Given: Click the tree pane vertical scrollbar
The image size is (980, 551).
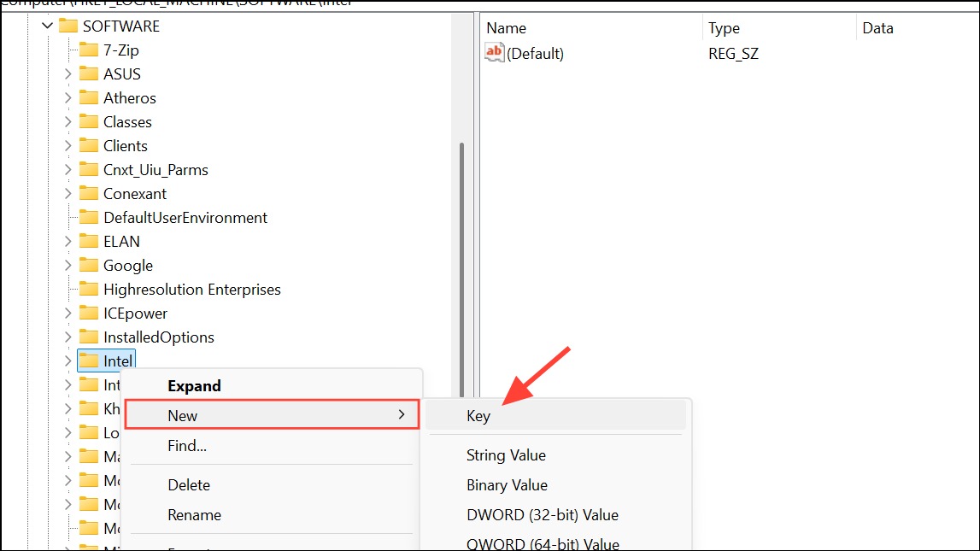Looking at the screenshot, I should [x=462, y=268].
